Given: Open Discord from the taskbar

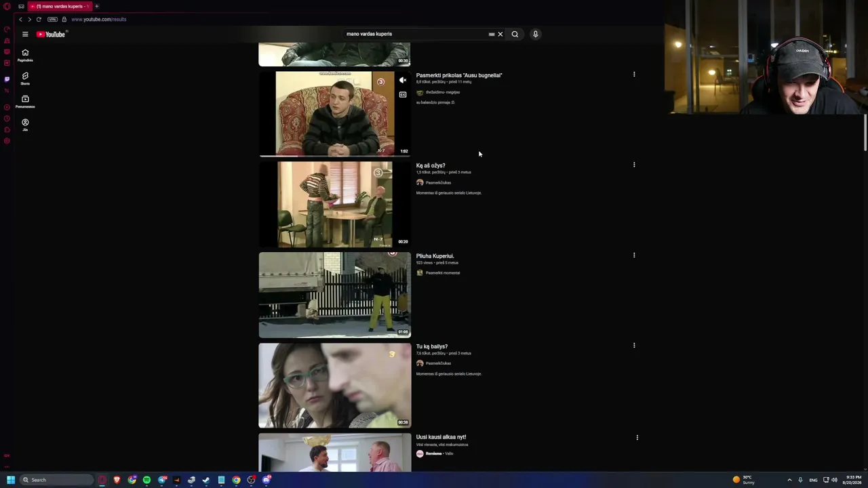Looking at the screenshot, I should [267, 480].
